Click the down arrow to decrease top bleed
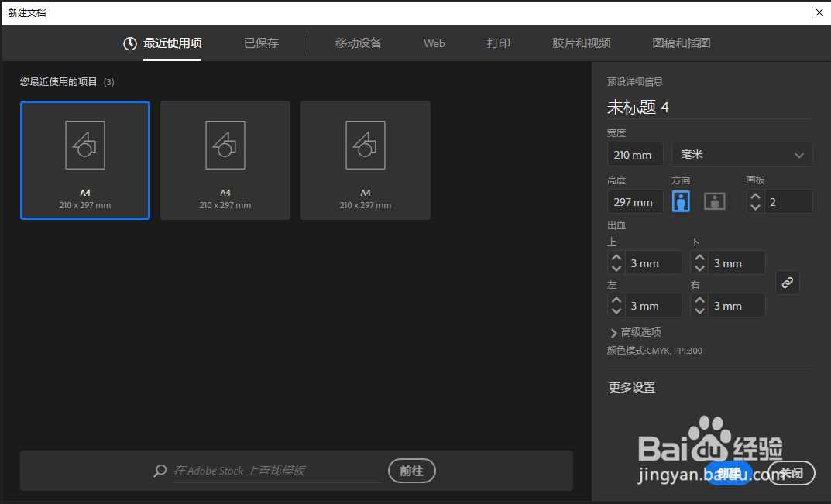831x504 pixels. 616,267
